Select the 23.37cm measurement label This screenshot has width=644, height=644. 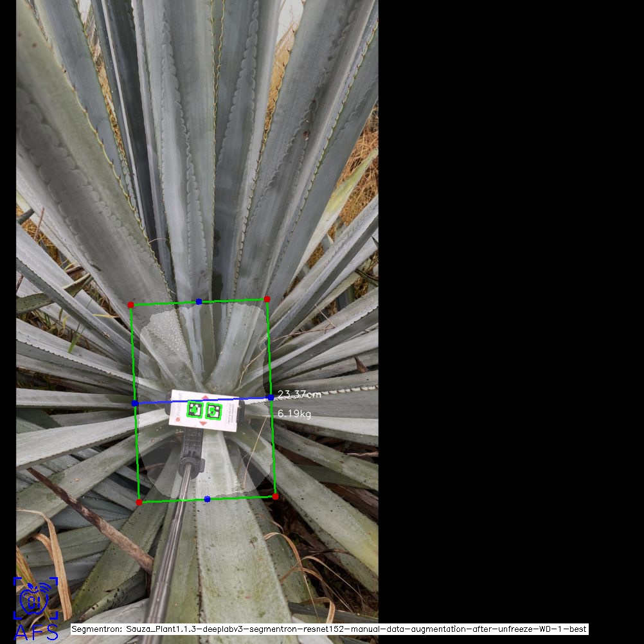(300, 394)
